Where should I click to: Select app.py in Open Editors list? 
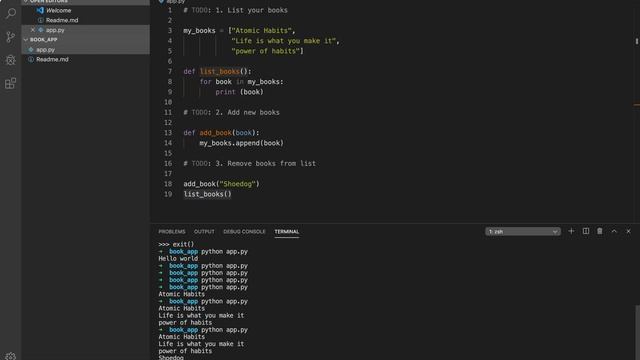point(55,30)
